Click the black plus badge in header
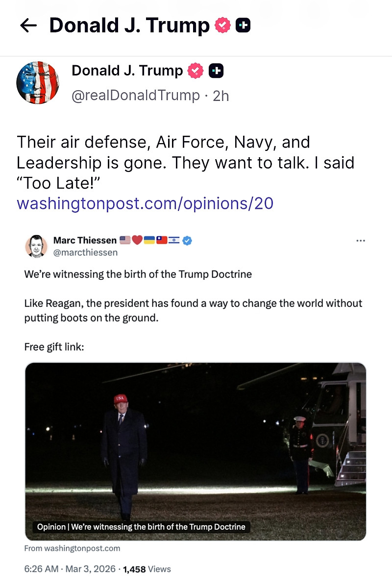The width and height of the screenshot is (392, 588). (243, 25)
